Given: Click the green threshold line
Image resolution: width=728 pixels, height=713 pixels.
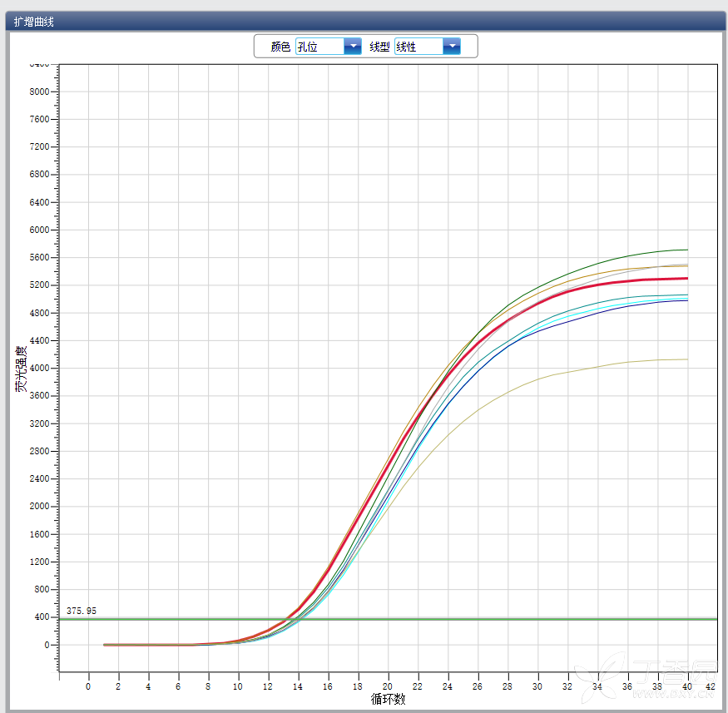Looking at the screenshot, I should (x=416, y=619).
